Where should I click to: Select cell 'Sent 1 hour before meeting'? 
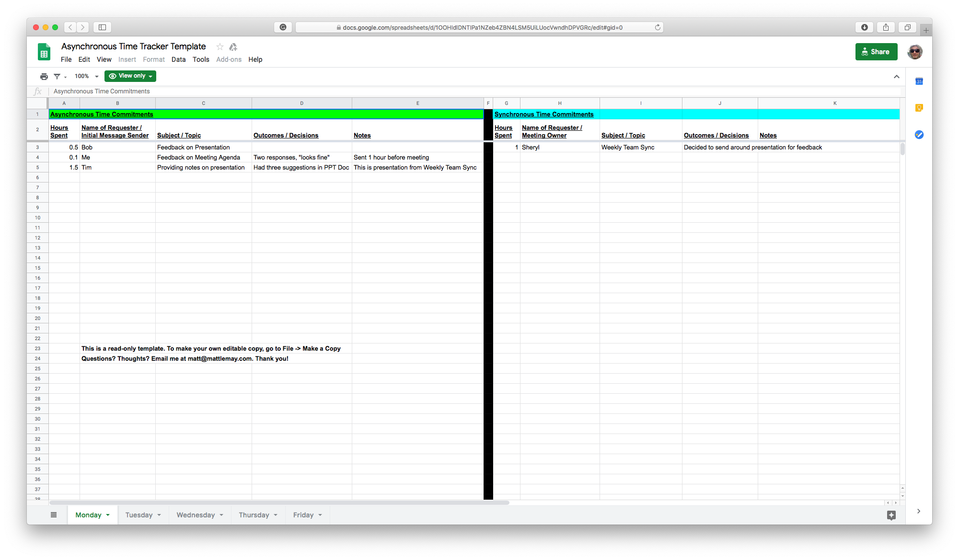[x=417, y=158]
